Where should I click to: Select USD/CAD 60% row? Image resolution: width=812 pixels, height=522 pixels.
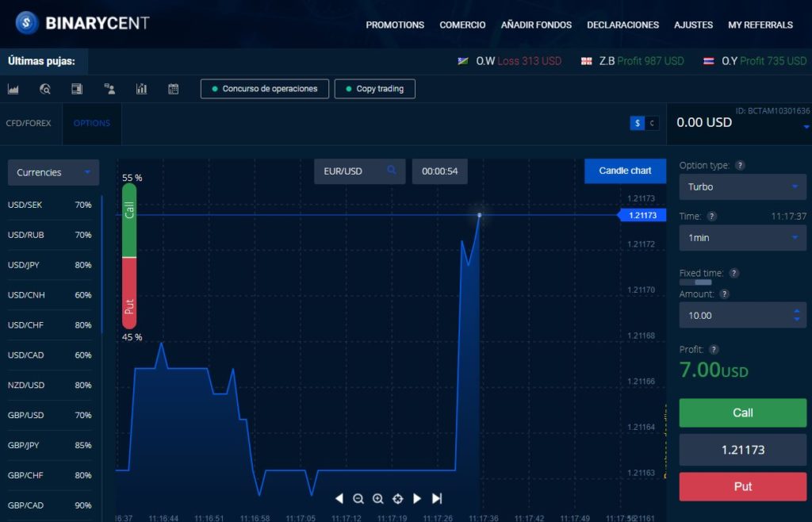point(50,355)
